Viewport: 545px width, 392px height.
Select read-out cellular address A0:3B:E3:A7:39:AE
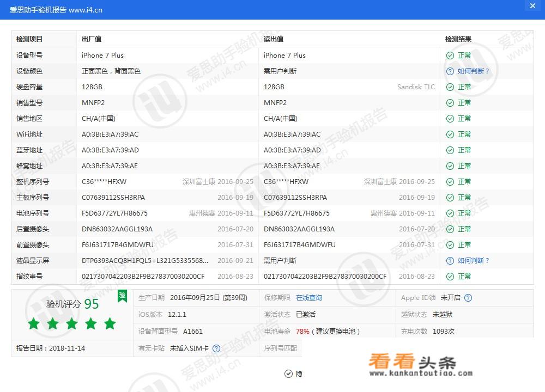point(292,166)
